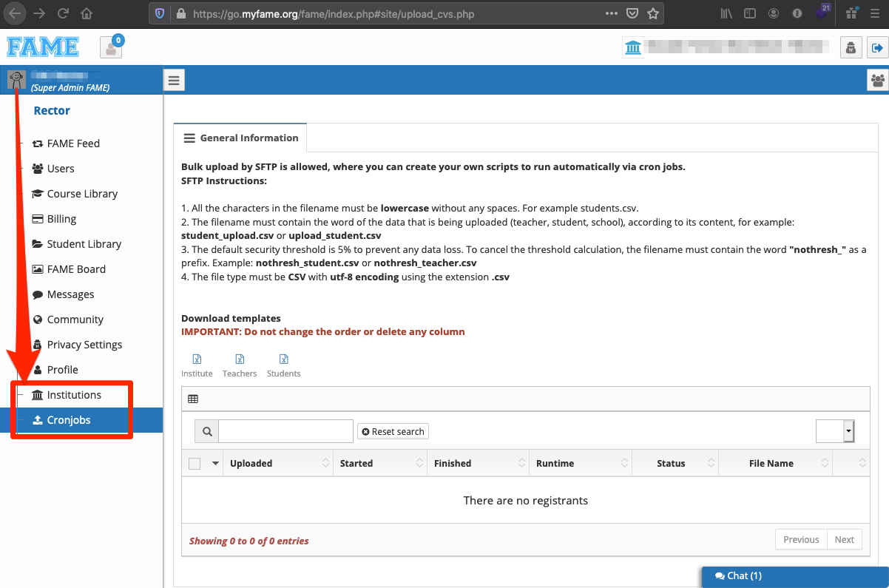Go to browser home page
This screenshot has height=588, width=889.
point(87,13)
